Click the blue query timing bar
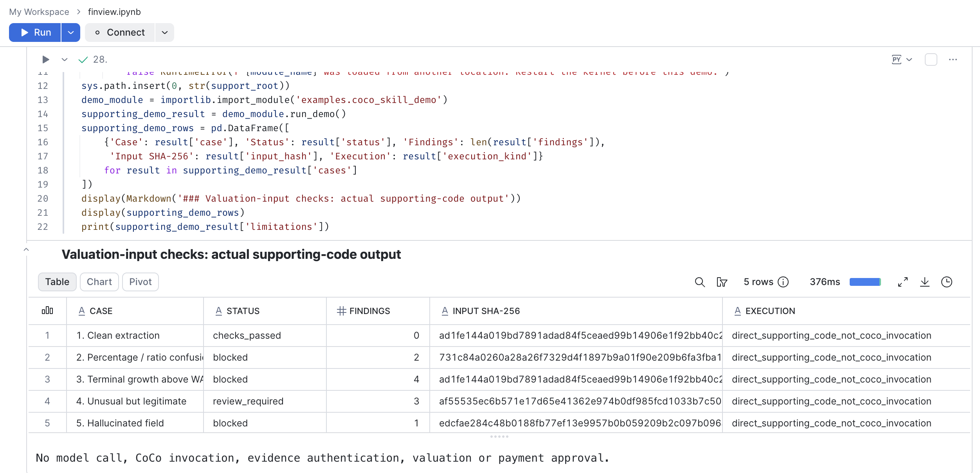Image resolution: width=980 pixels, height=473 pixels. click(865, 282)
